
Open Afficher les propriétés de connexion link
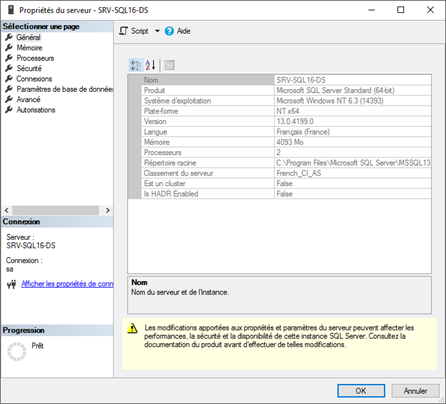[67, 284]
